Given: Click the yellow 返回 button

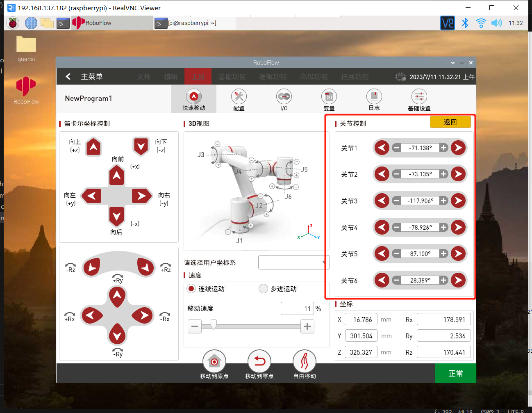Looking at the screenshot, I should point(450,122).
